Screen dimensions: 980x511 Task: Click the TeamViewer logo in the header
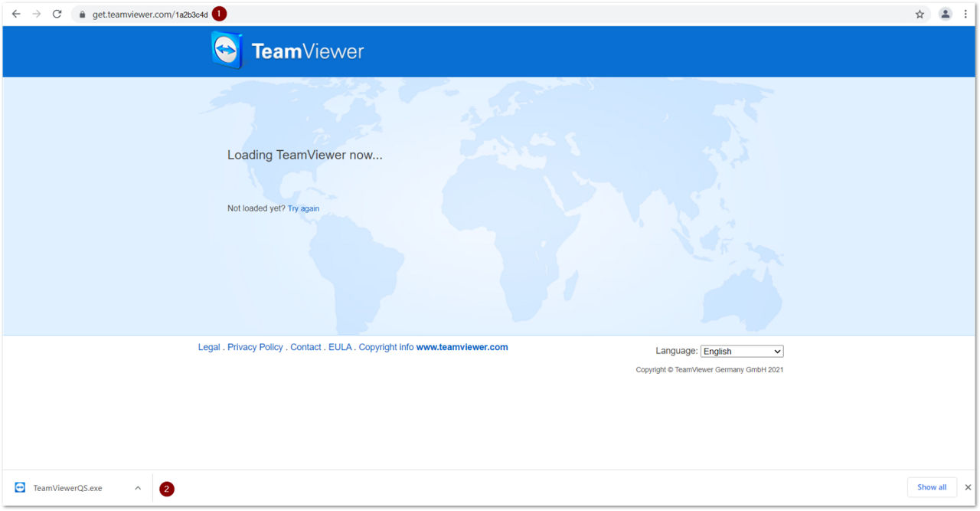pos(288,51)
